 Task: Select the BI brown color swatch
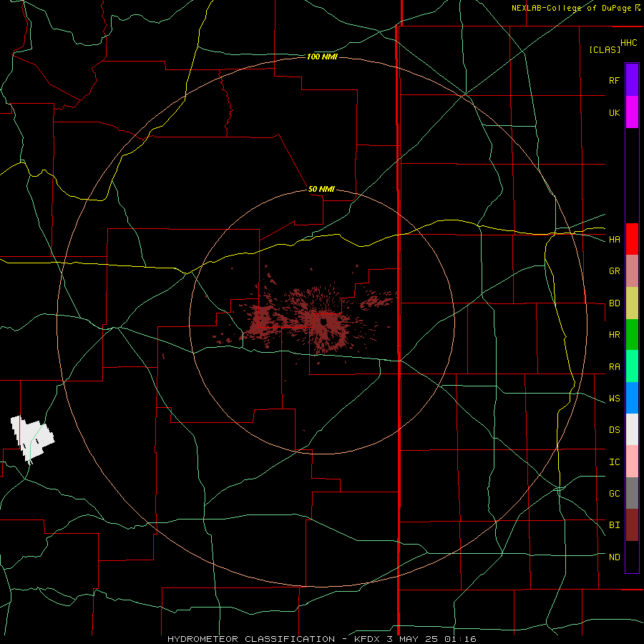pos(632,525)
